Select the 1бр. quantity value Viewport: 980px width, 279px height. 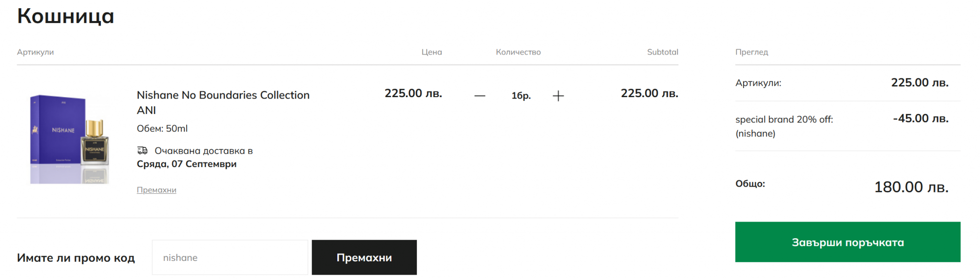pyautogui.click(x=521, y=96)
